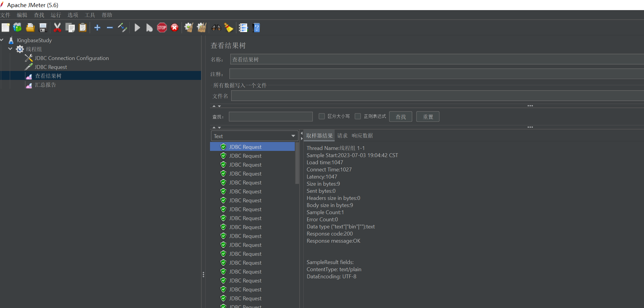This screenshot has height=308, width=644.
Task: Open the Text renderer dropdown
Action: [254, 136]
